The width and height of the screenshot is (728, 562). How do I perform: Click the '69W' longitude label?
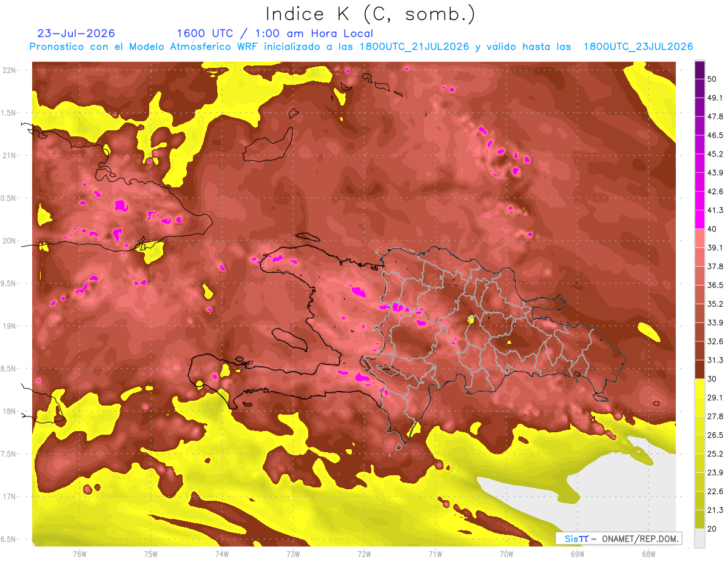(x=578, y=554)
